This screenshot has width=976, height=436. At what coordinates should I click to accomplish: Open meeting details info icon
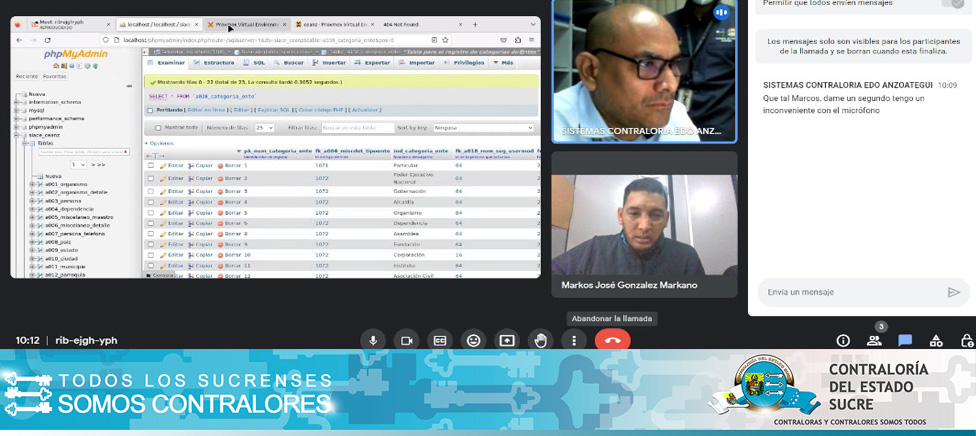pyautogui.click(x=843, y=341)
